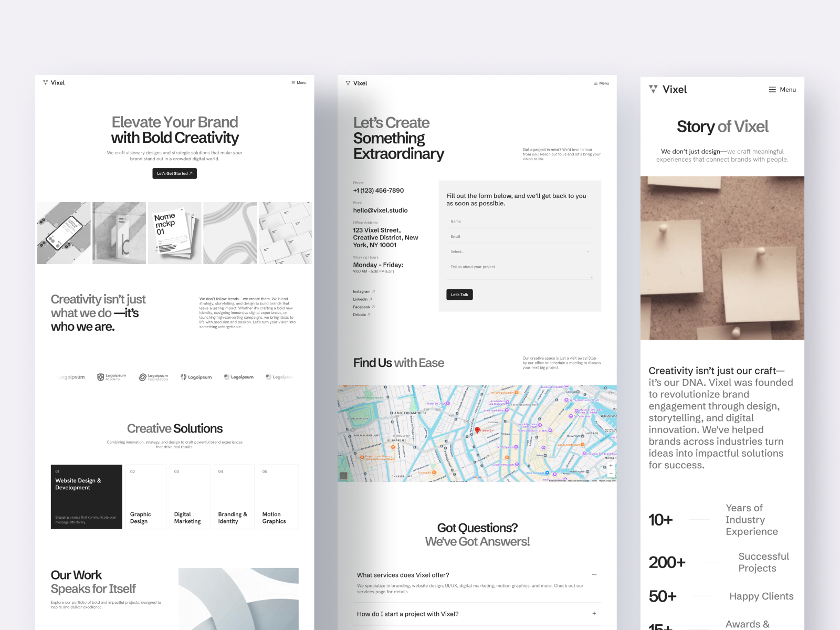Click the Lagom Amsterdam map marker
840x630 pixels.
coord(583,445)
